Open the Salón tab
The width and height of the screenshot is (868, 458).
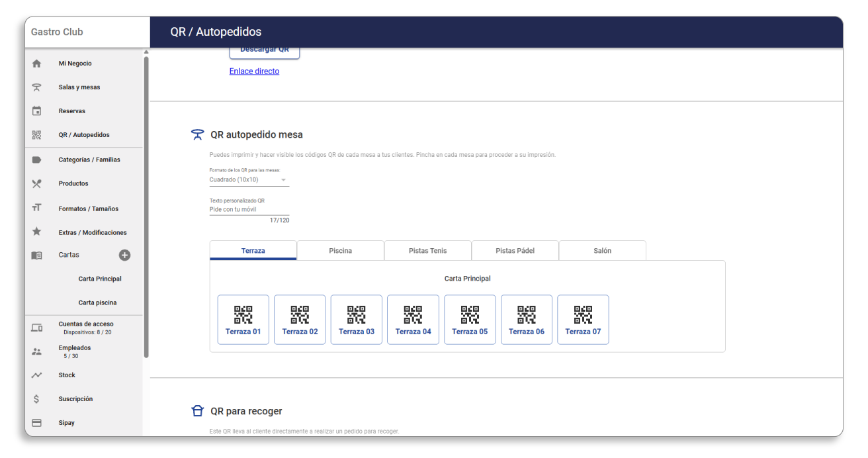click(x=602, y=251)
